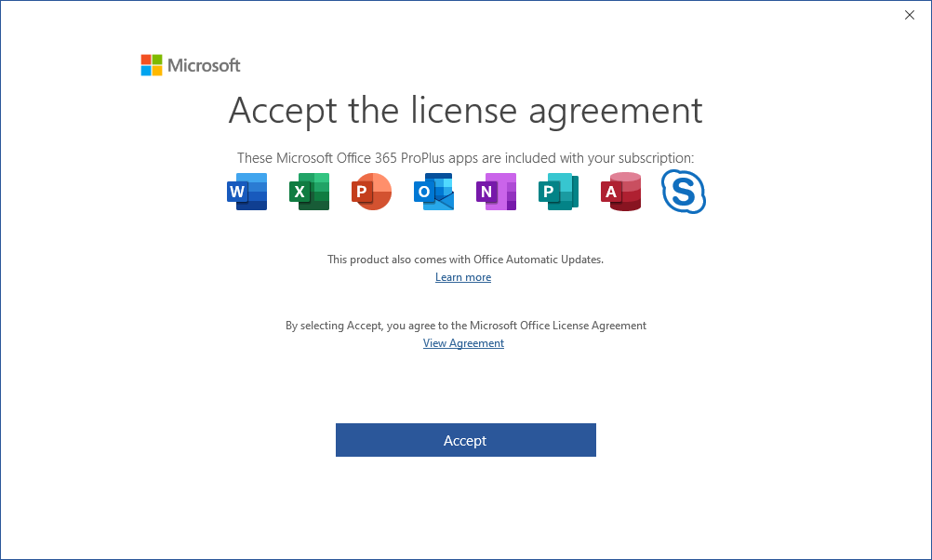Click the green Excel icon

pyautogui.click(x=309, y=191)
